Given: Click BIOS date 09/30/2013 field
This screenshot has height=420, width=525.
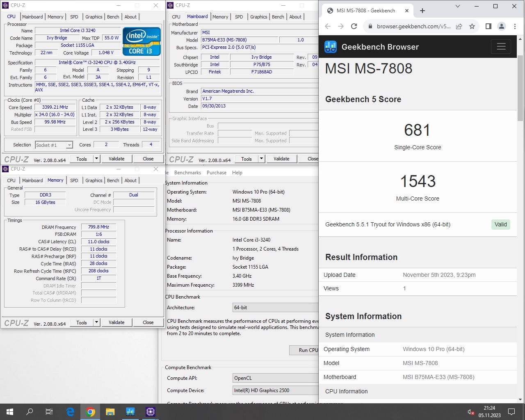Looking at the screenshot, I should [259, 106].
